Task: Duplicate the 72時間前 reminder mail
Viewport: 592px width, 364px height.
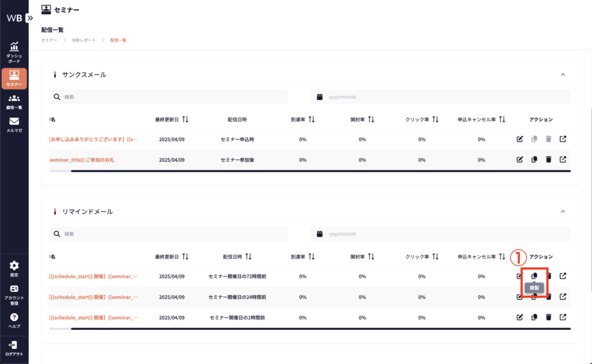Action: pos(534,276)
